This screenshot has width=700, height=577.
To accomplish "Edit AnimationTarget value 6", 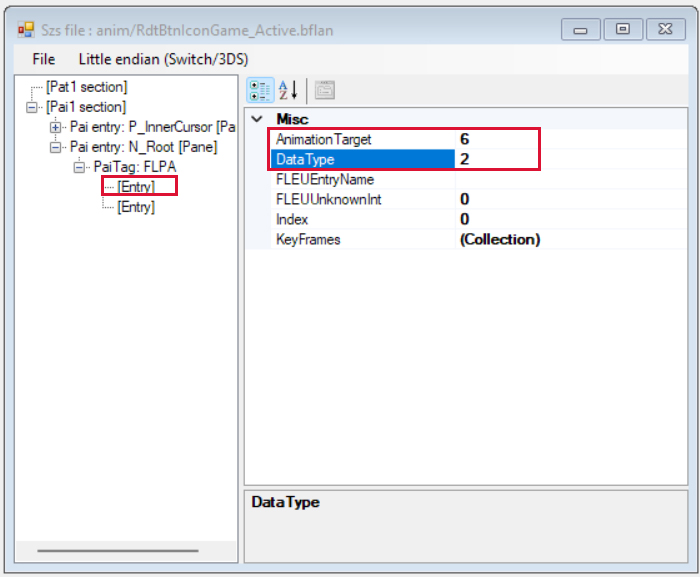I will click(571, 139).
